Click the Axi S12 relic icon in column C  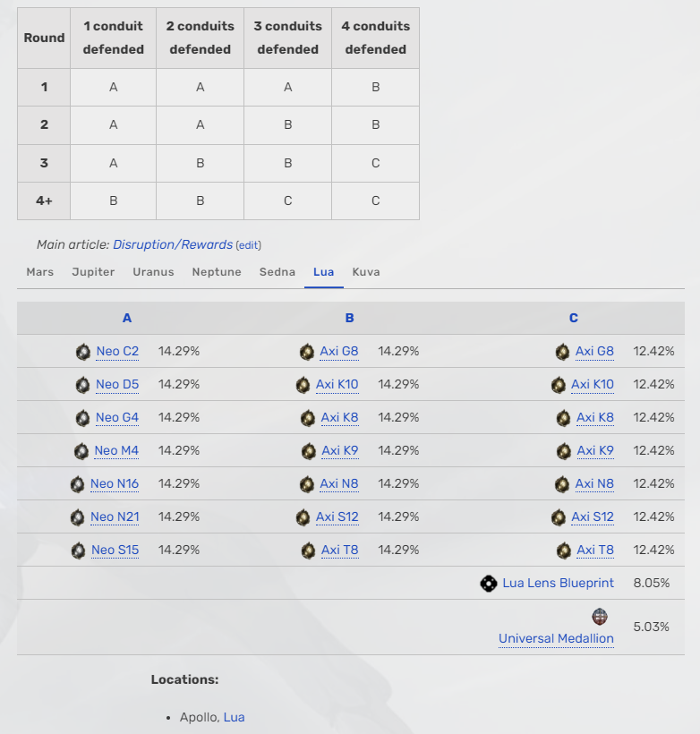[558, 517]
